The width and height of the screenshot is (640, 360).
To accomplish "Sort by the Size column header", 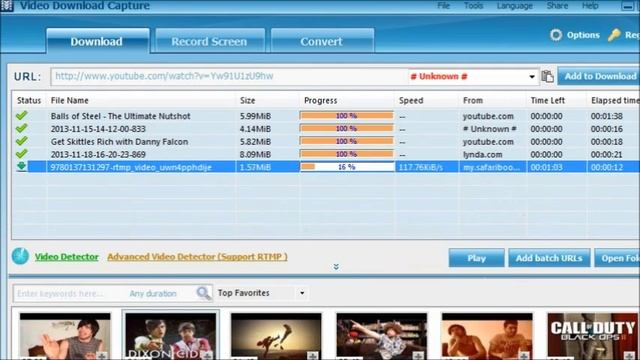I will click(247, 100).
